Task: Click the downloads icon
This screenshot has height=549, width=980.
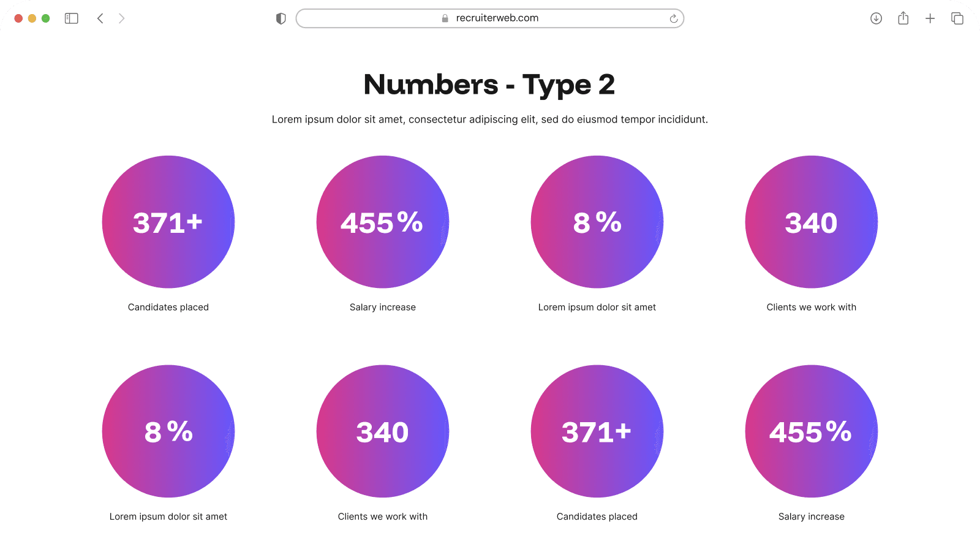Action: pyautogui.click(x=875, y=18)
